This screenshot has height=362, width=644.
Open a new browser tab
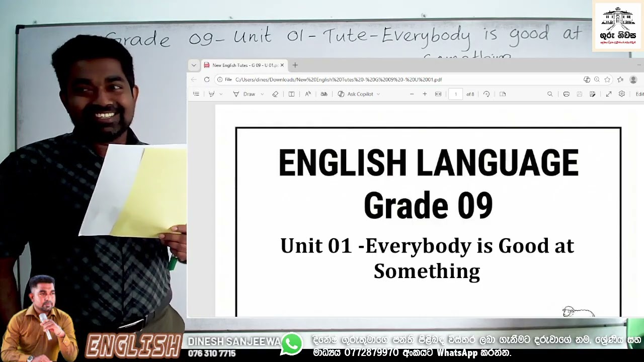295,65
